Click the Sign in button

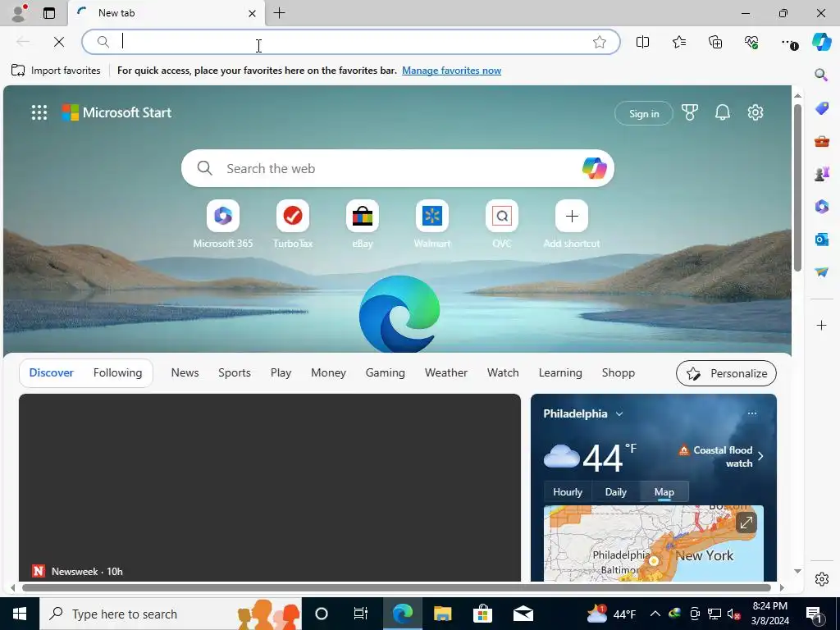(x=643, y=113)
